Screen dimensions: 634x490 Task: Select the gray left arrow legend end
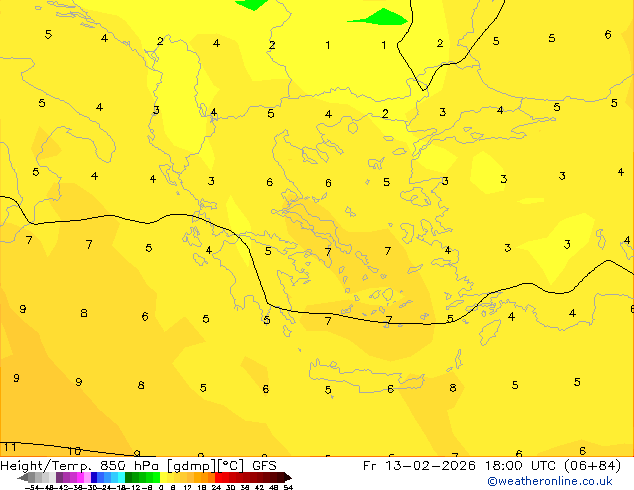click(x=23, y=477)
